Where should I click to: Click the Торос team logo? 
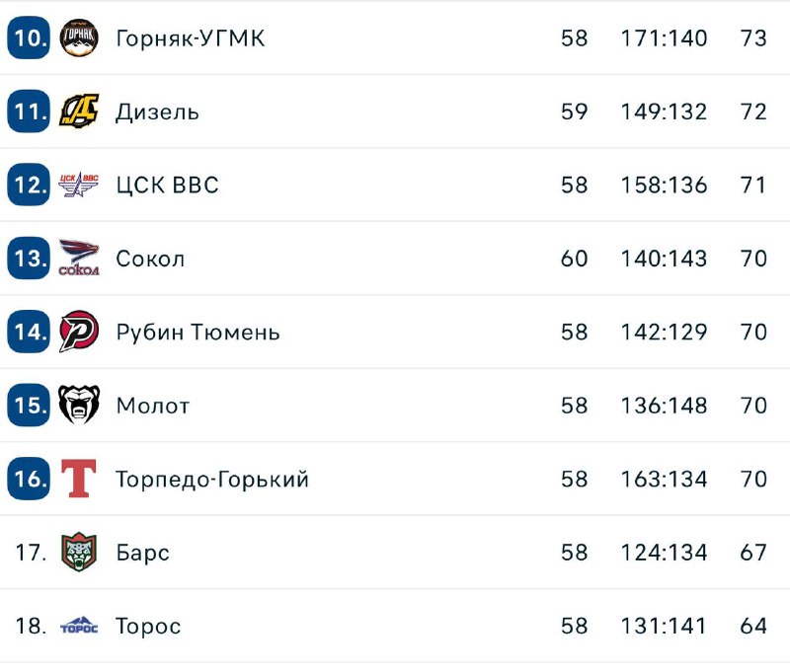coord(79,626)
